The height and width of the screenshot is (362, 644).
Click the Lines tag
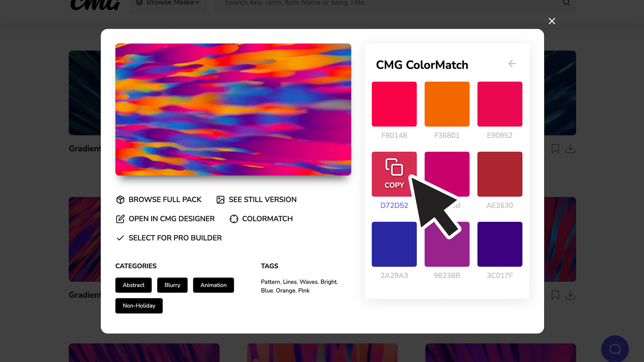[290, 282]
